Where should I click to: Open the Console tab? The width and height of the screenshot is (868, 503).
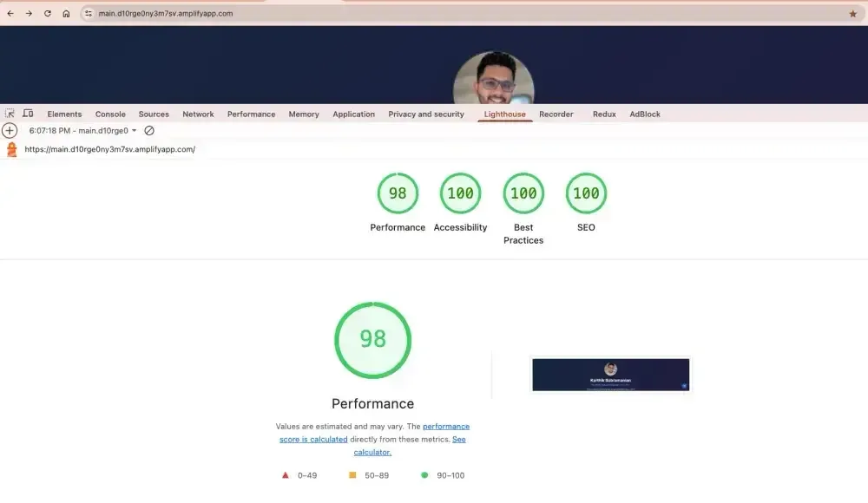click(x=110, y=114)
